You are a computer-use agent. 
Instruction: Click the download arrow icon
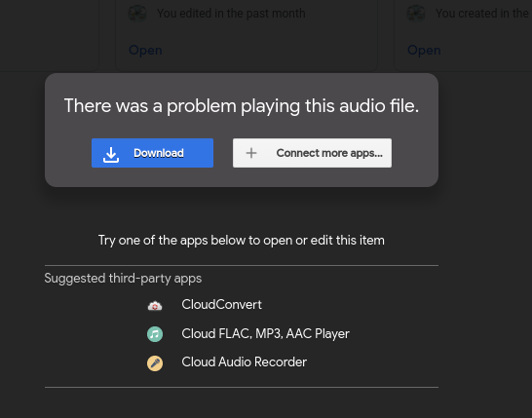(111, 155)
